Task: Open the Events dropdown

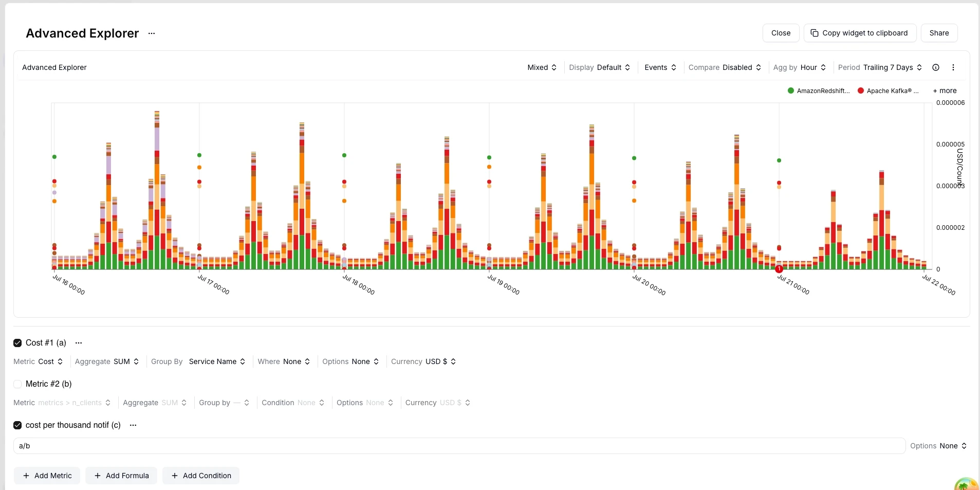Action: [660, 67]
